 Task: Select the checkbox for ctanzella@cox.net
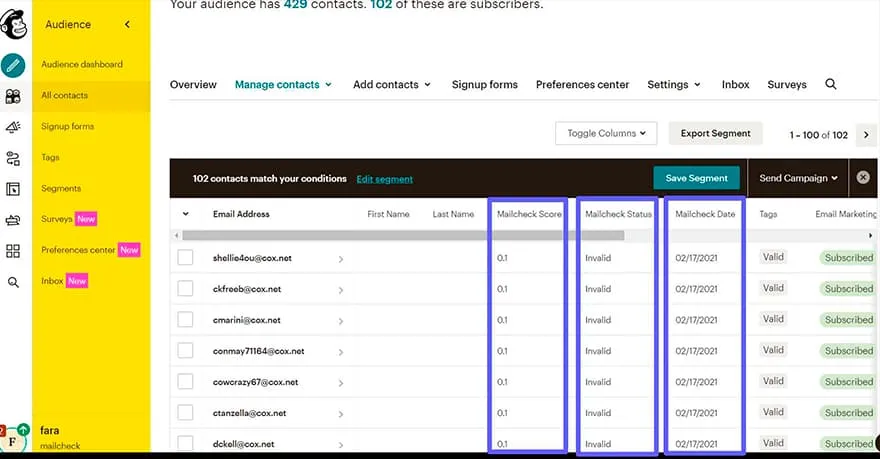click(x=185, y=412)
